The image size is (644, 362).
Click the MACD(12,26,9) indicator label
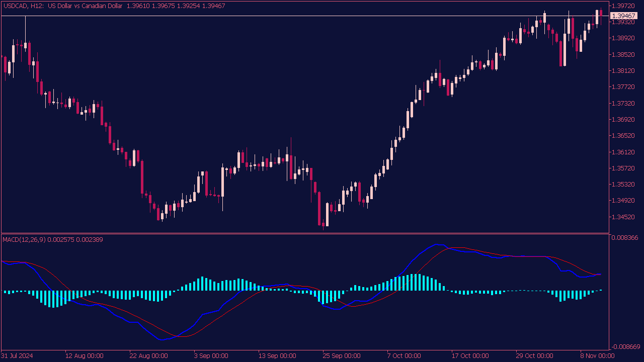24,240
